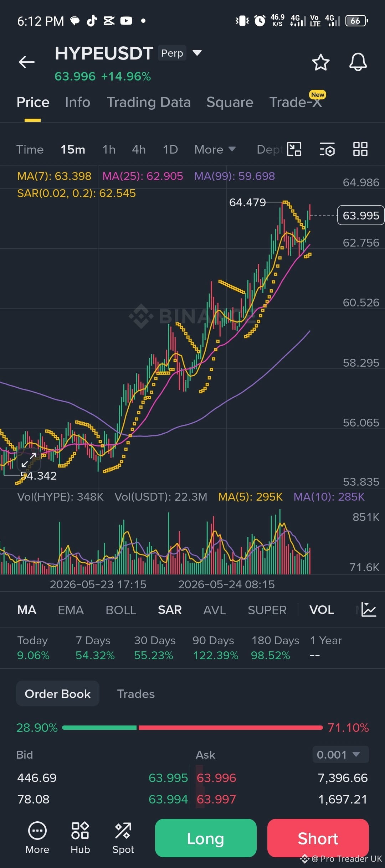
Task: Open the four-square grid layout icon
Action: (360, 149)
